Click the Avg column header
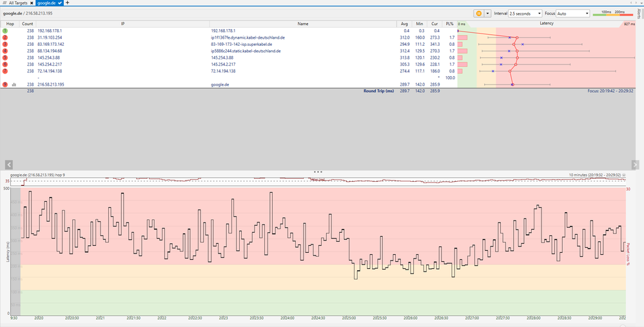Viewport: 644px width, 327px height. 405,24
